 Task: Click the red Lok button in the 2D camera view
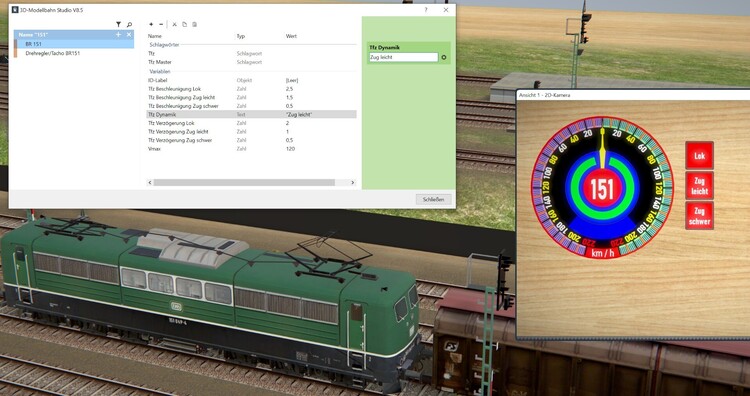(699, 155)
